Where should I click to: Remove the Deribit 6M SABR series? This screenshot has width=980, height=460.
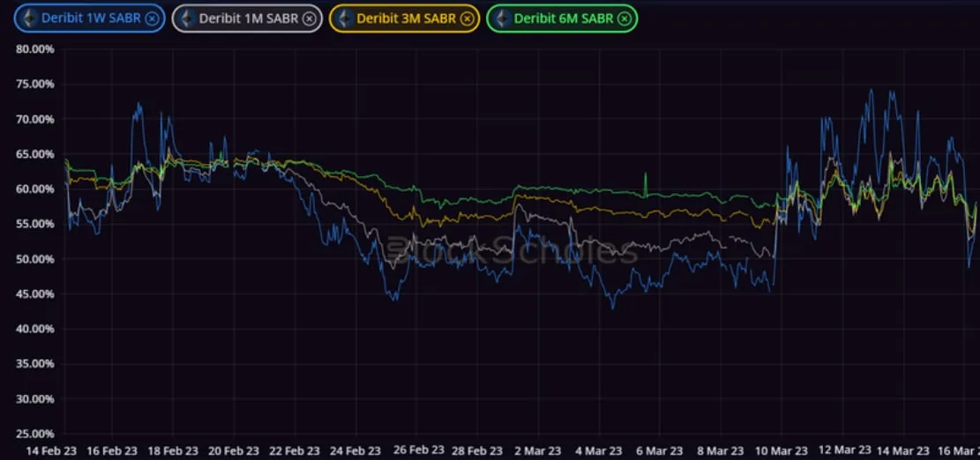(x=625, y=19)
